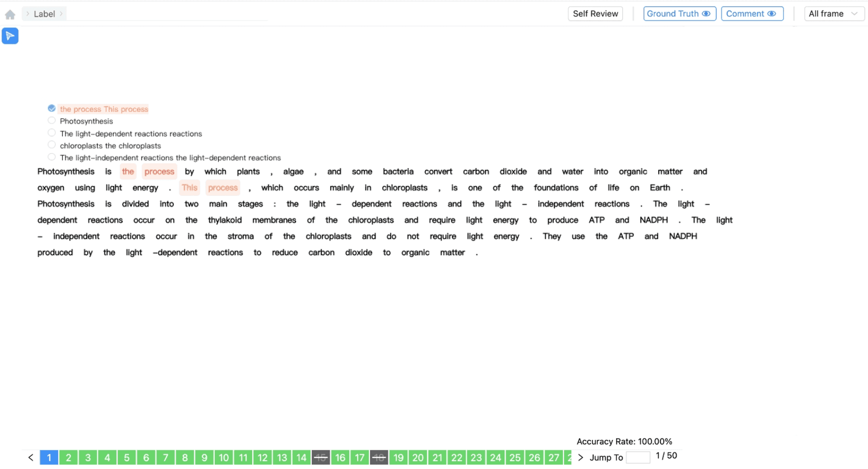
Task: Select 'The light-dependent reactions reactions' option
Action: point(52,133)
